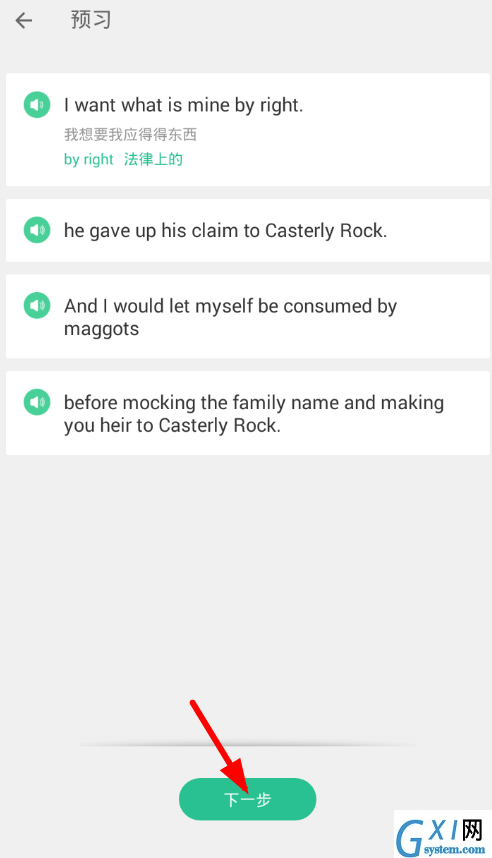
Task: Click the word "maggots" in third card
Action: 102,329
